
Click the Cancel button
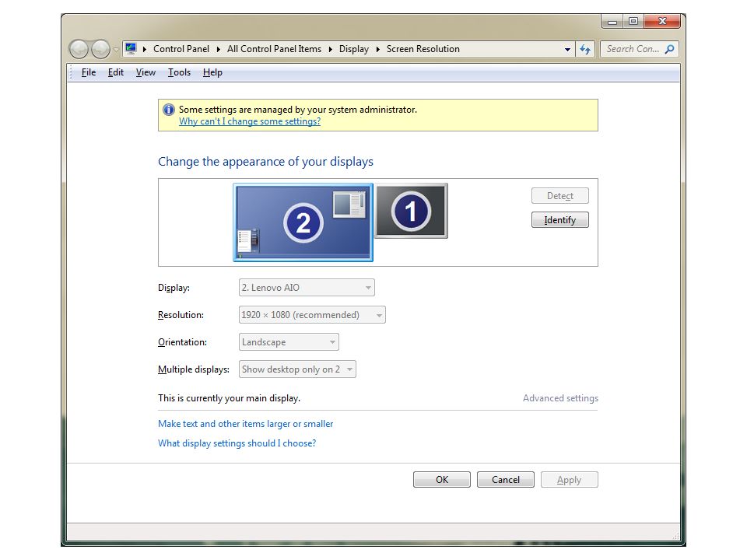click(x=506, y=480)
